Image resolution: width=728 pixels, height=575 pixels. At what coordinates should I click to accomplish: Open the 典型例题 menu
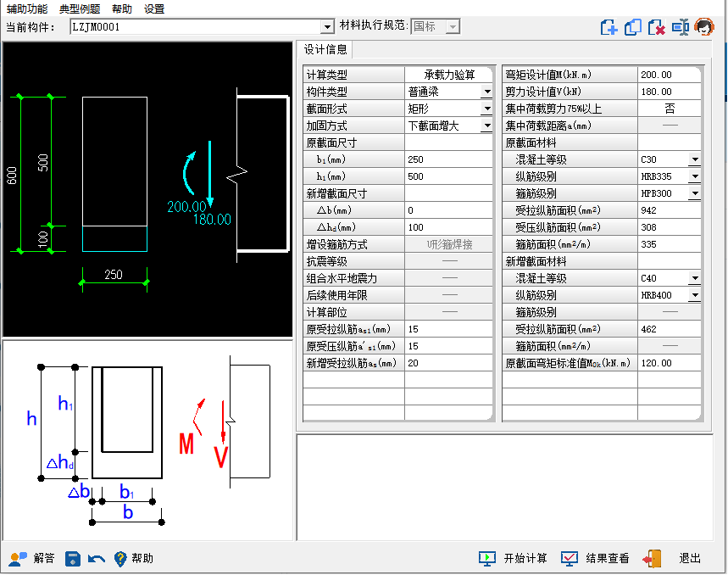pyautogui.click(x=80, y=8)
